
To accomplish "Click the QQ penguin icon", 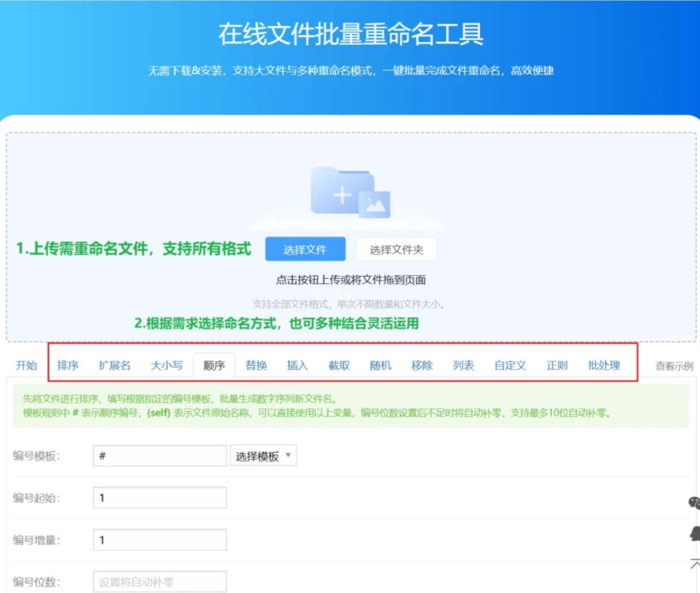I will (695, 533).
